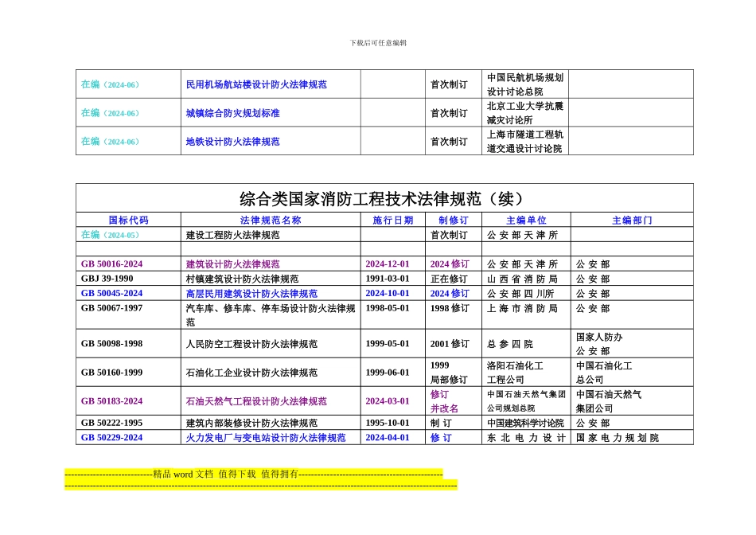Image resolution: width=756 pixels, height=535 pixels.
Task: Click date 1998-05-01
Action: coord(388,308)
